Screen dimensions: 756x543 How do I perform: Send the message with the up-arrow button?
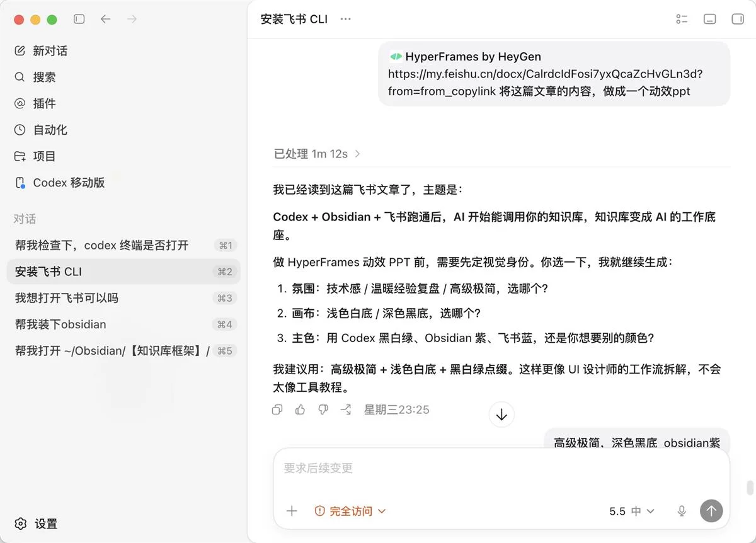click(x=711, y=511)
